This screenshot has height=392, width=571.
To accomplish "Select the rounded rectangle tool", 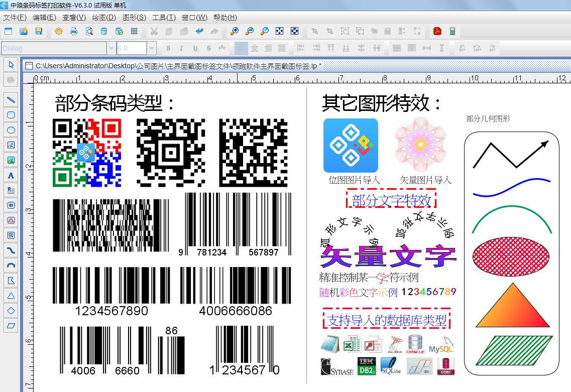I will [x=11, y=115].
